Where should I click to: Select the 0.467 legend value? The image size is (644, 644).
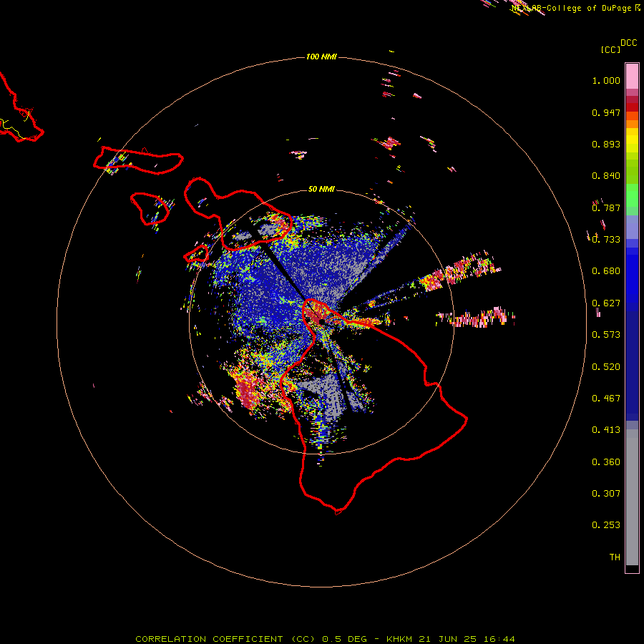coord(606,399)
